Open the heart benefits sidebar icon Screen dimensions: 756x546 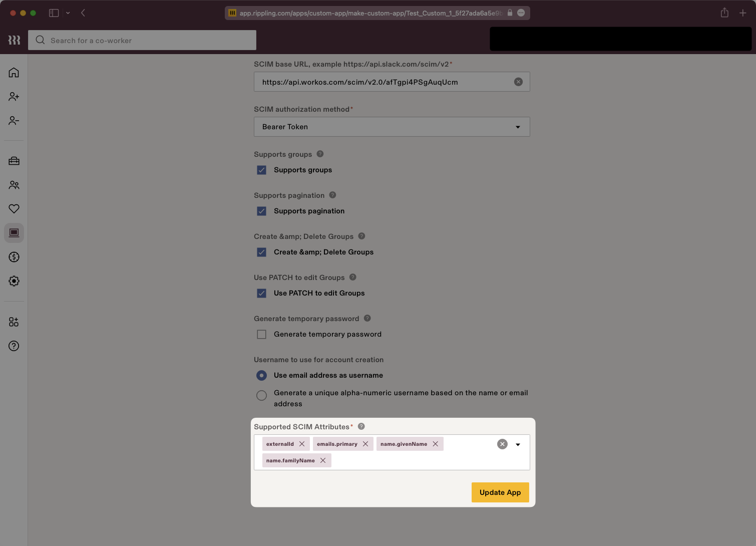click(14, 209)
